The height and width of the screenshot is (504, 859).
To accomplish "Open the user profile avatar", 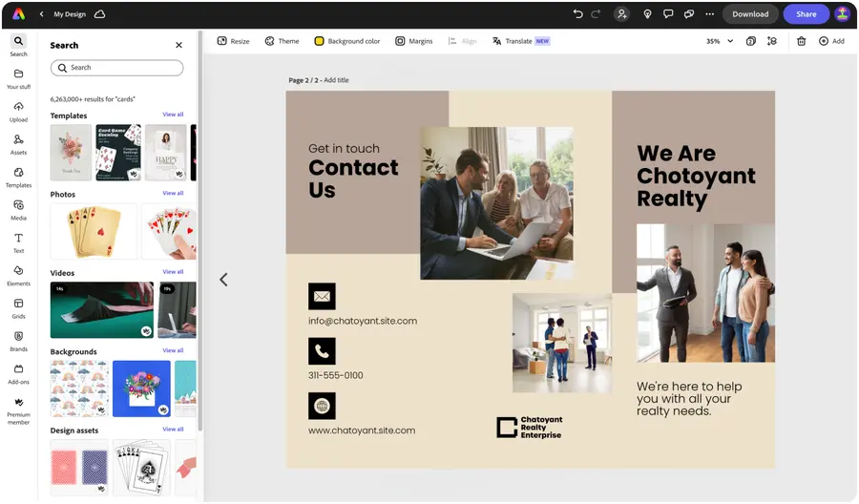I will click(x=842, y=14).
